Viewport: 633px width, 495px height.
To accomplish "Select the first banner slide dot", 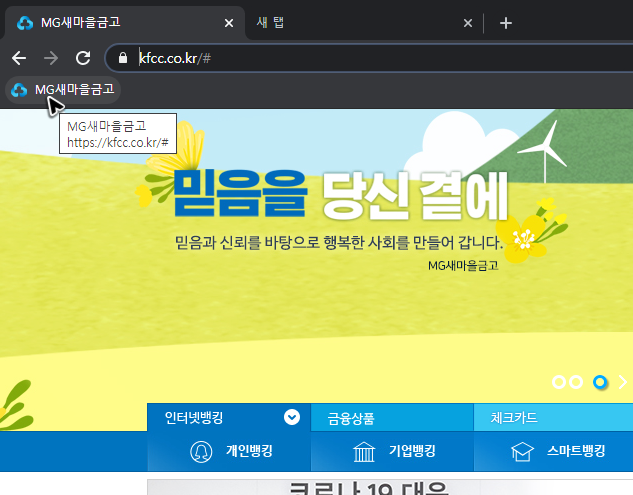I will [559, 382].
